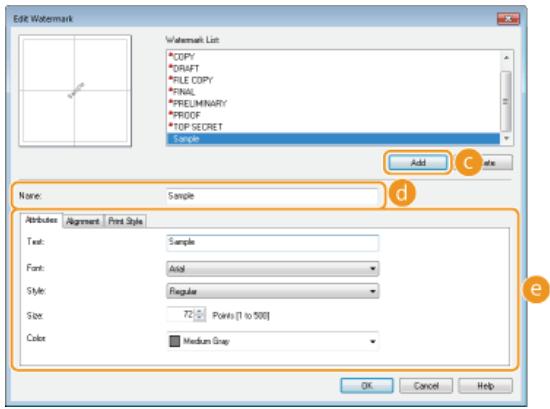This screenshot has height=409, width=550.
Task: Open the Color dropdown showing Medium Gray
Action: (273, 341)
